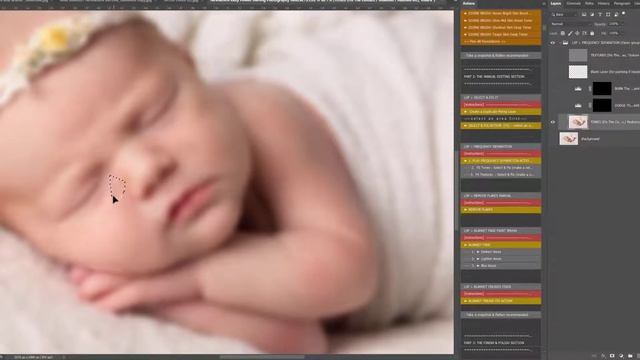Viewport: 640px width, 360px height.
Task: Click Instructions row under LSP SELECT & FIX IT
Action: click(501, 104)
